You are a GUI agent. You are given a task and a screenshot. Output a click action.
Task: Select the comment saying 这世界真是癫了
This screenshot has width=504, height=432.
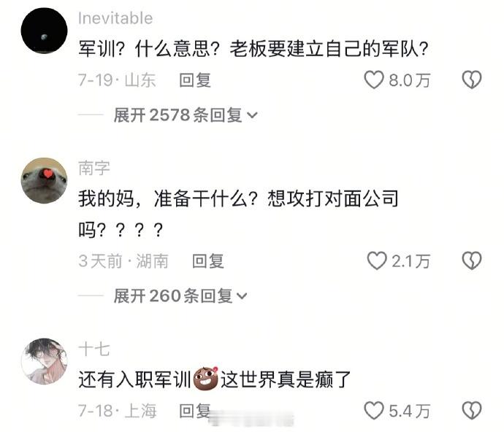click(214, 379)
